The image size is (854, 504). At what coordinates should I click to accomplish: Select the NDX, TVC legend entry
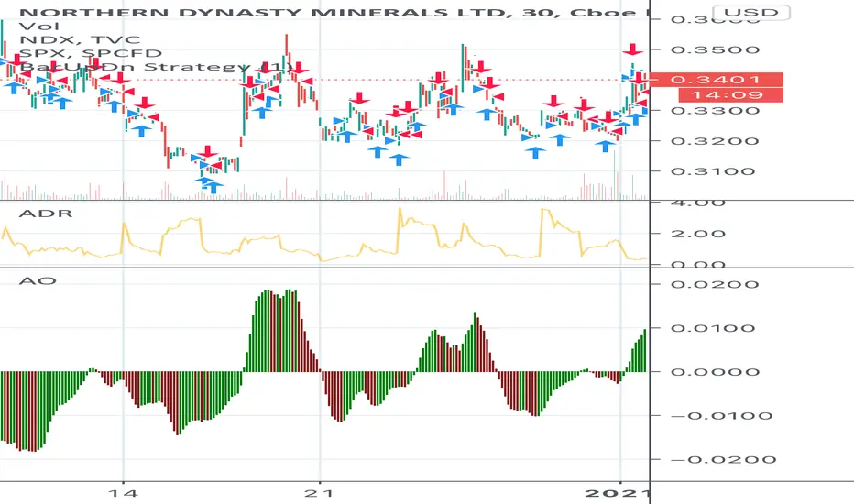(80, 39)
